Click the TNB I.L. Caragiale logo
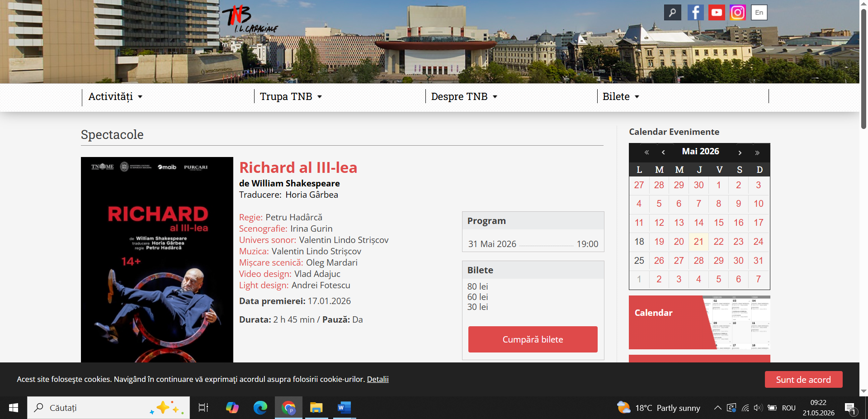Viewport: 868px width, 419px height. [250, 19]
